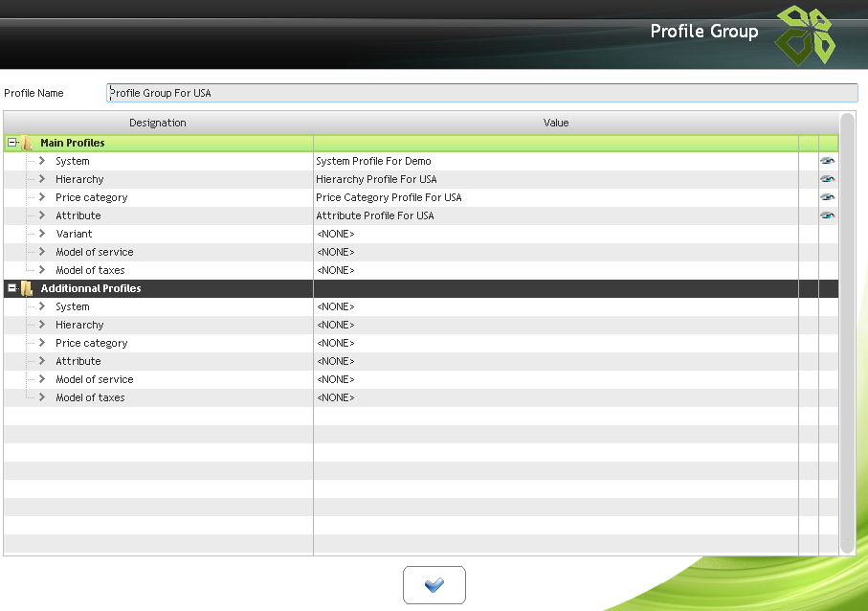Click the eye icon for Hierarchy Profile For USA
Viewport: 868px width, 611px height.
click(x=827, y=179)
